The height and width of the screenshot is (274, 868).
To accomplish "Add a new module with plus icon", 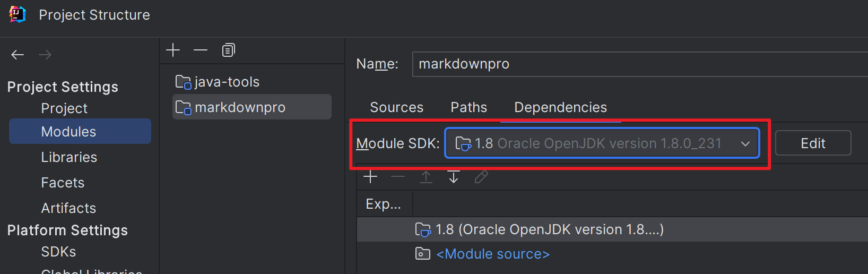I will (173, 50).
